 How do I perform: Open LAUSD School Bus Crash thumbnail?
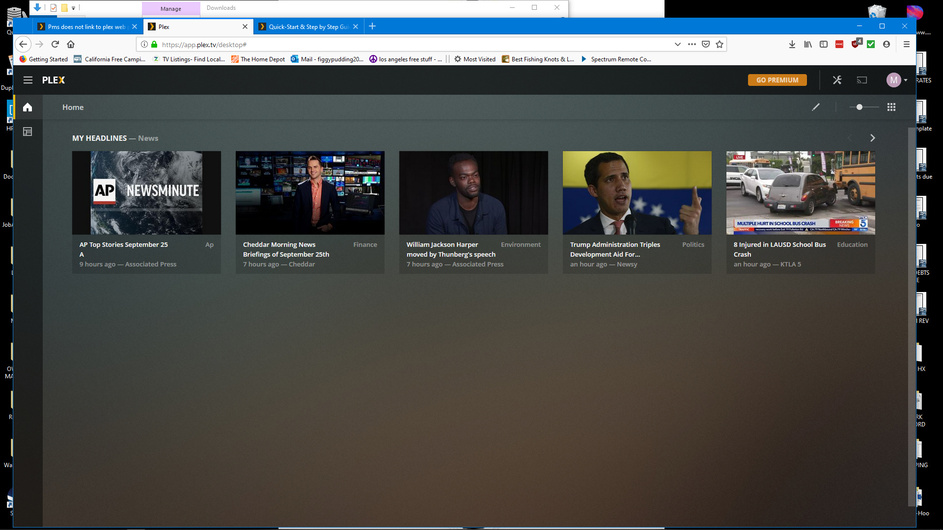click(800, 193)
